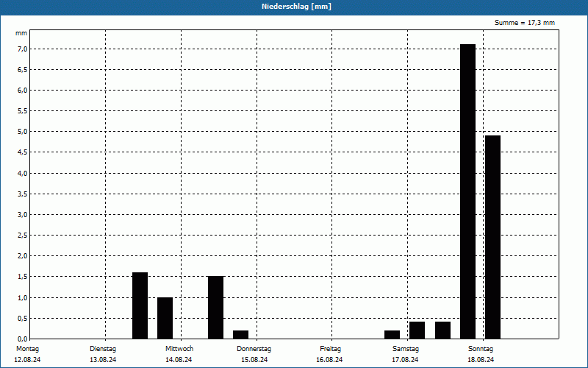
Task: Click the Mittwoch bar reaching 1,5 mm
Action: pos(215,308)
